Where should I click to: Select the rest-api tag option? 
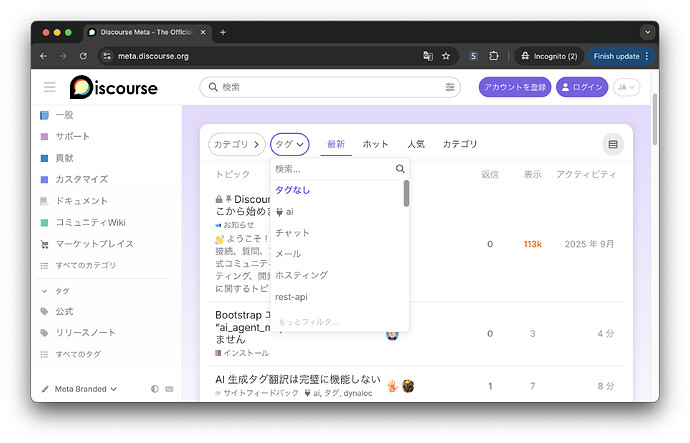pos(337,297)
